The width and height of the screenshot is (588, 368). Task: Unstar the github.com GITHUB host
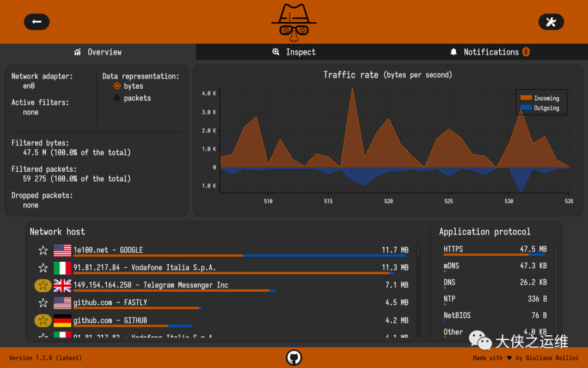(43, 321)
